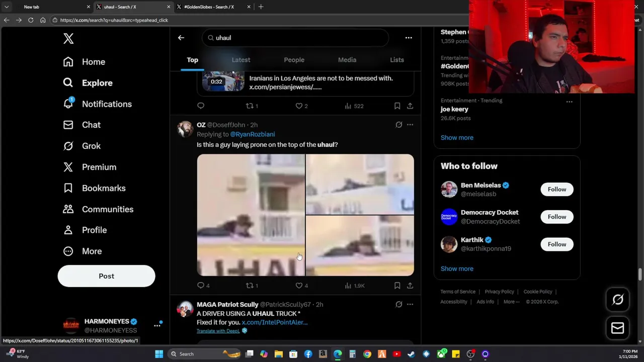Screen dimensions: 644x362
Task: Open OZ's profile avatar
Action: click(185, 129)
